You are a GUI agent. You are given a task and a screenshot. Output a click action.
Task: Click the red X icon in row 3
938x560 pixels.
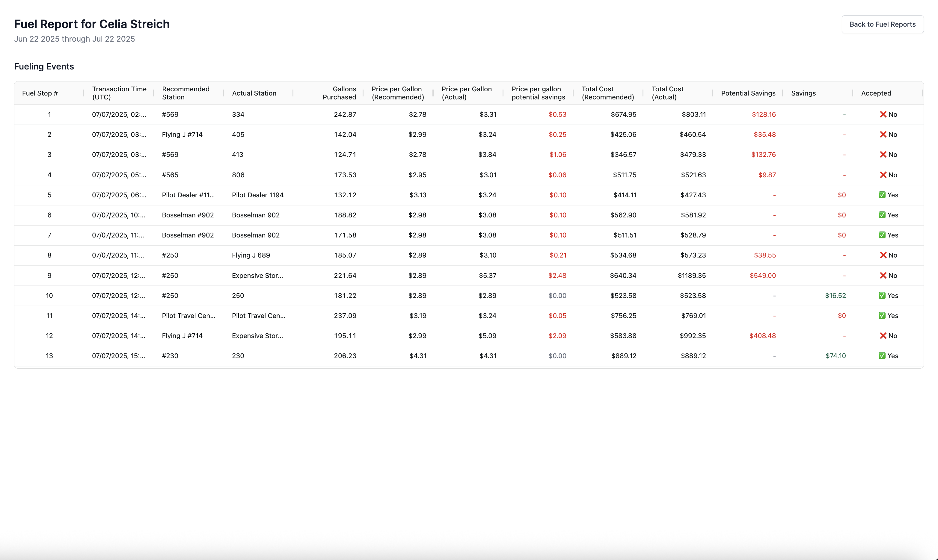coord(883,154)
